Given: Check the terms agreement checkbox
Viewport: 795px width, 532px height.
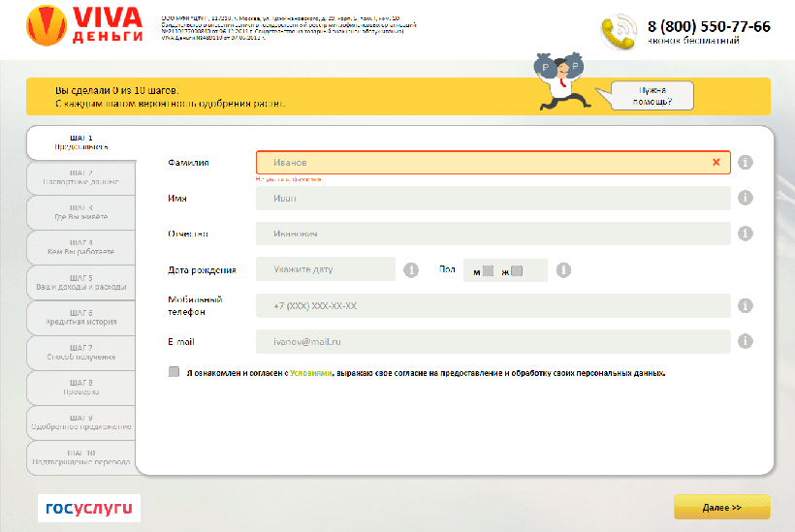Looking at the screenshot, I should pyautogui.click(x=174, y=371).
